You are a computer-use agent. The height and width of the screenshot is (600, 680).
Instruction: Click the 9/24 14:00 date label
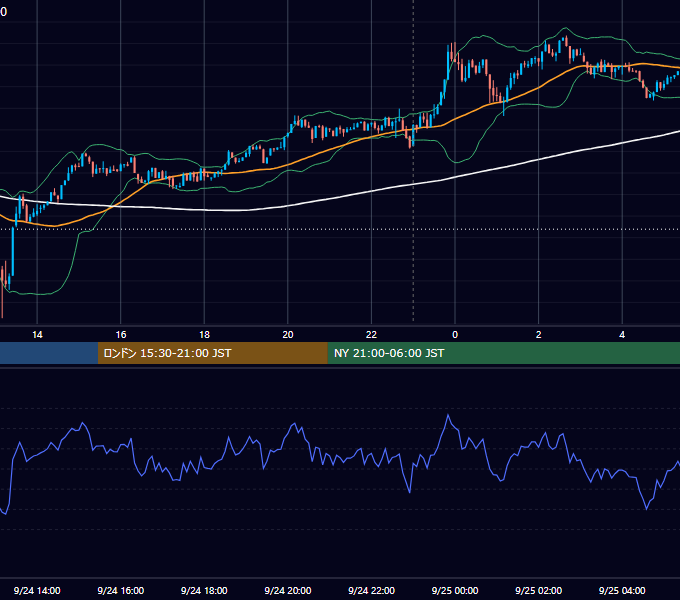click(x=37, y=590)
